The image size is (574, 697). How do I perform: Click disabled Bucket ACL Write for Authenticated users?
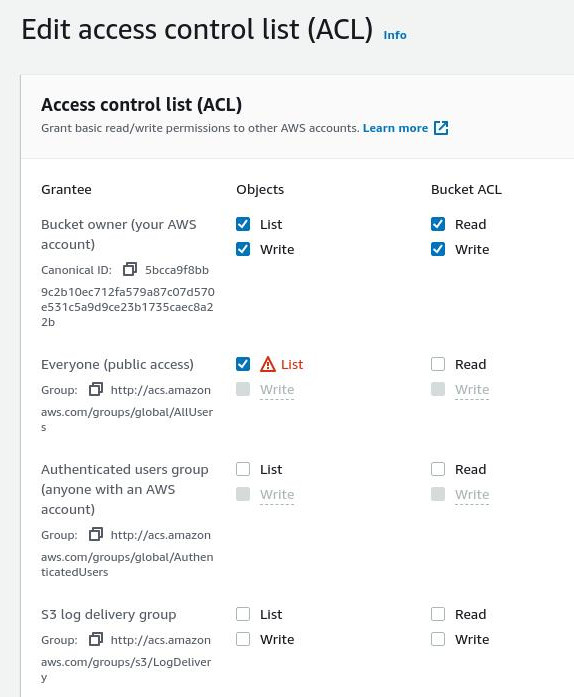point(438,494)
